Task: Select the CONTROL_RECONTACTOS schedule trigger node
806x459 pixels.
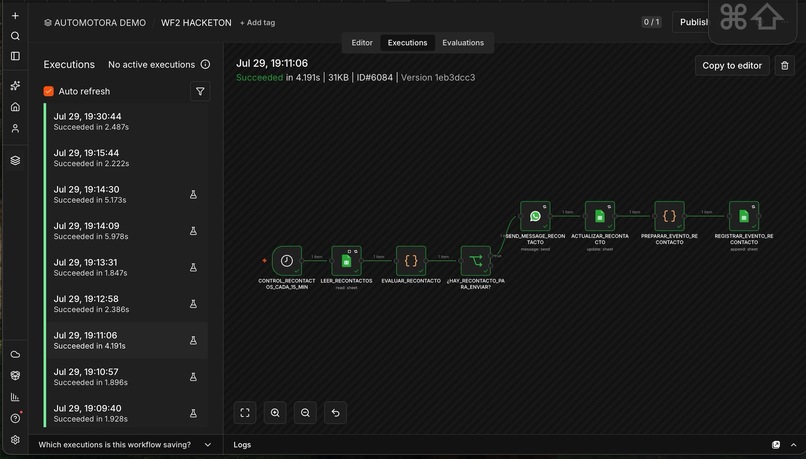Action: pos(287,261)
